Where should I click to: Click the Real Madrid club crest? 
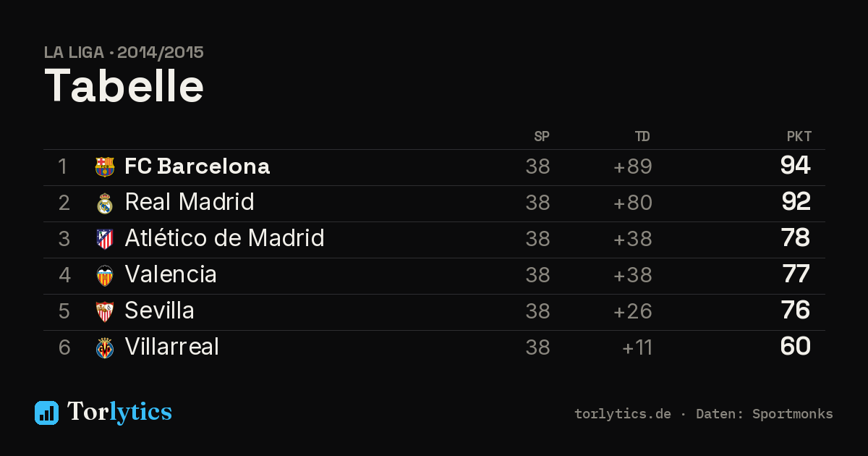105,203
